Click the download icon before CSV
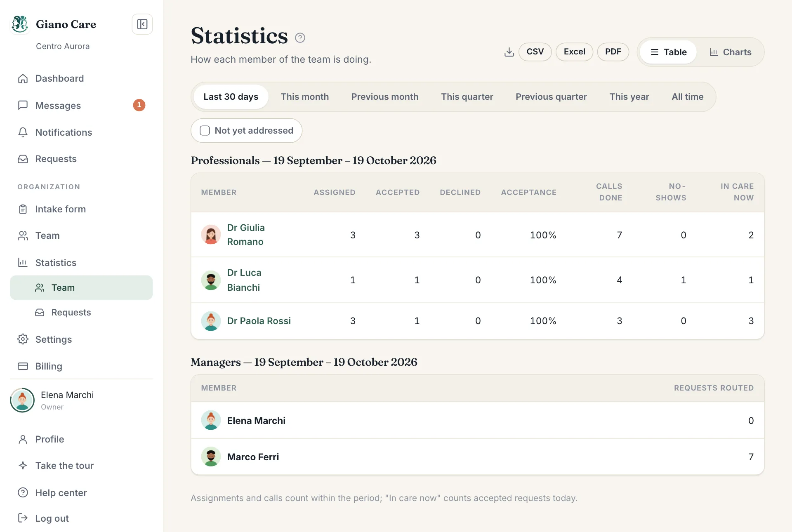This screenshot has height=532, width=792. point(509,52)
